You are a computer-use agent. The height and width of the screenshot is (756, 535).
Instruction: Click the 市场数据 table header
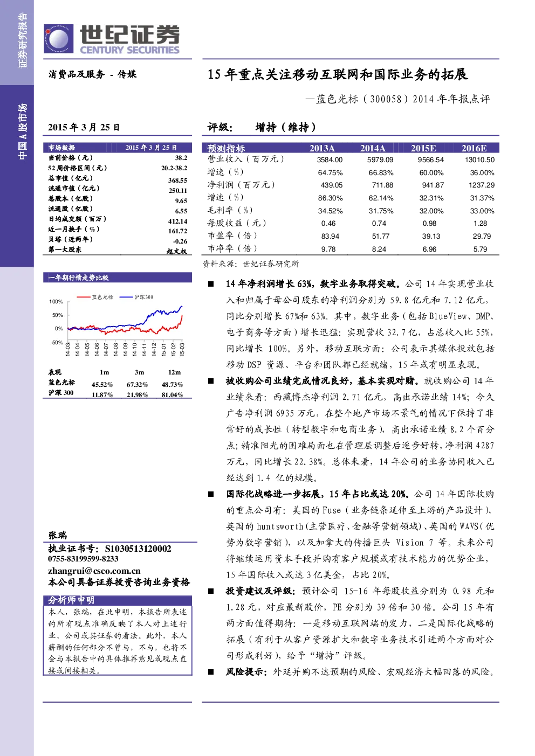click(x=118, y=147)
